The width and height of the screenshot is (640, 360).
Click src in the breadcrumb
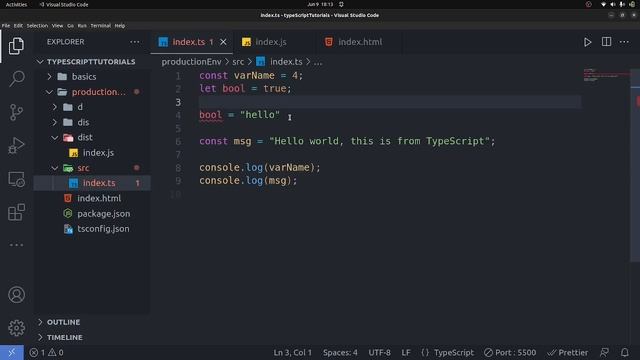point(238,62)
